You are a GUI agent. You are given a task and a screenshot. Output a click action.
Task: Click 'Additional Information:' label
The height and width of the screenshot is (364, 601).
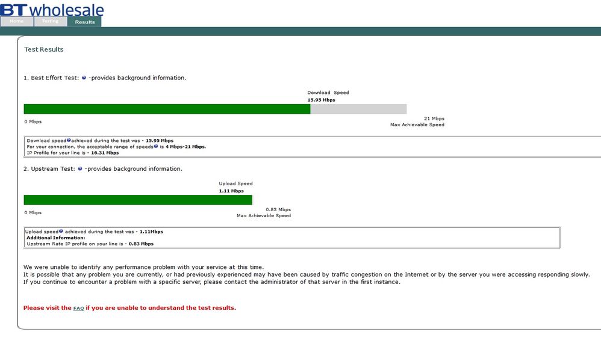[x=56, y=238]
